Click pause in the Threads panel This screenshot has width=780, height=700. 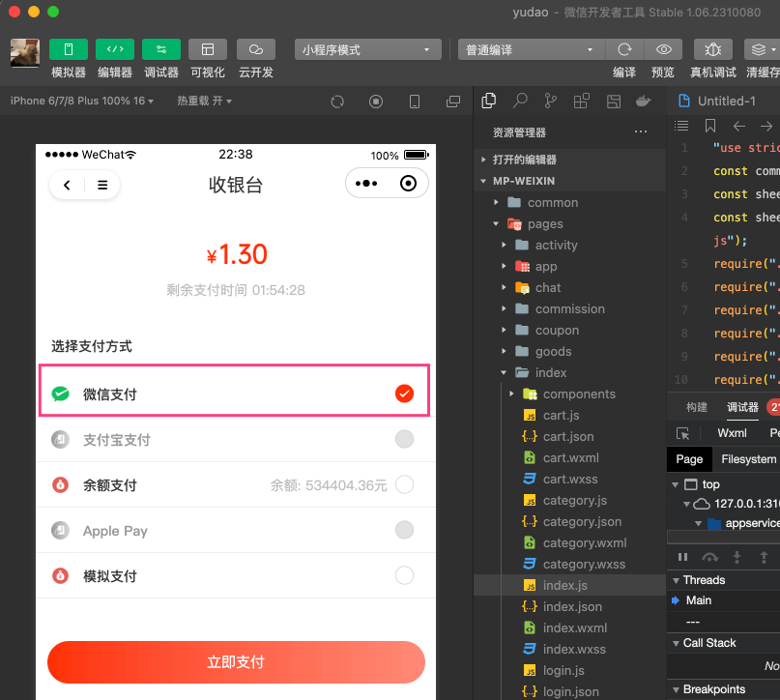[x=682, y=556]
